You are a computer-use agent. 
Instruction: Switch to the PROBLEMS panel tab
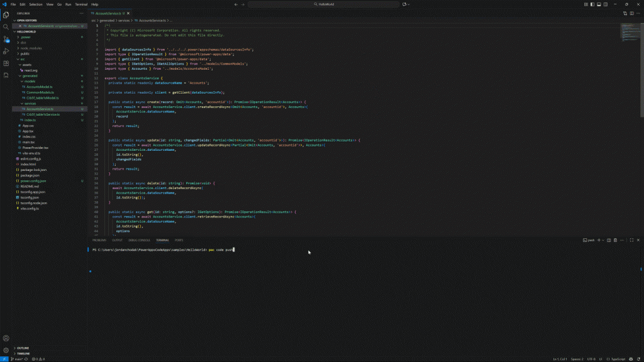pyautogui.click(x=99, y=240)
